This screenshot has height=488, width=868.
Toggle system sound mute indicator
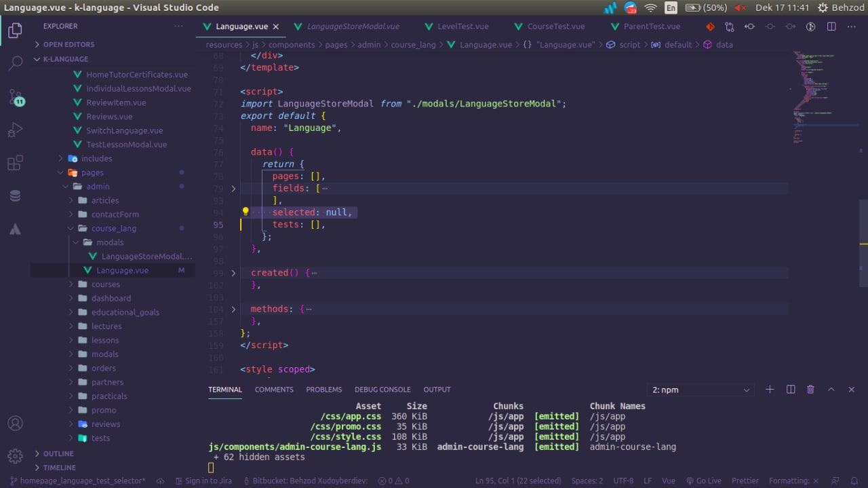pyautogui.click(x=741, y=7)
